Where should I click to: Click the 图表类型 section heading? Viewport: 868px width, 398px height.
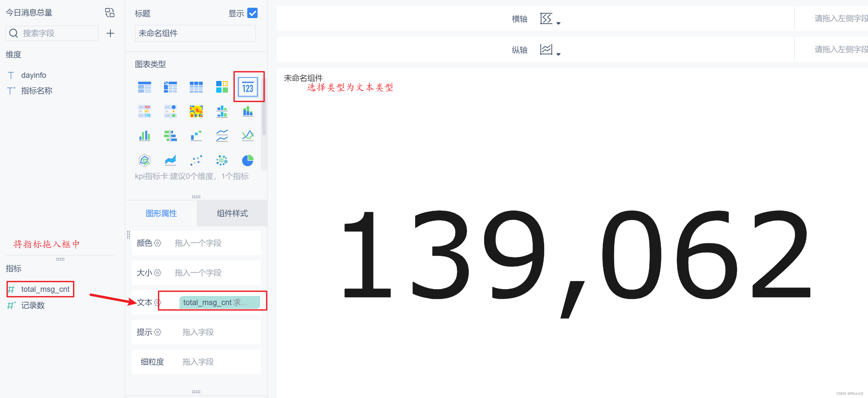pos(150,64)
